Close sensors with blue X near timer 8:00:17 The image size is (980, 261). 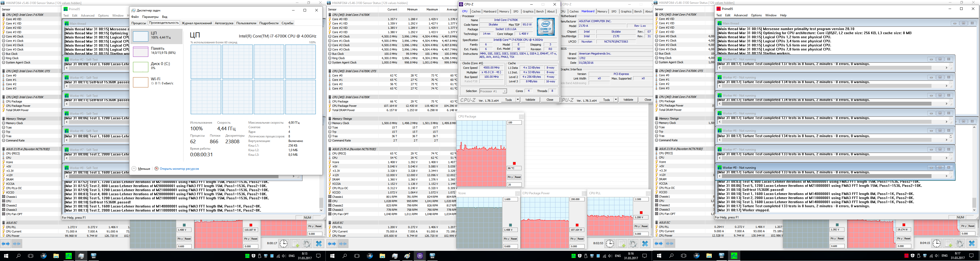tap(319, 243)
